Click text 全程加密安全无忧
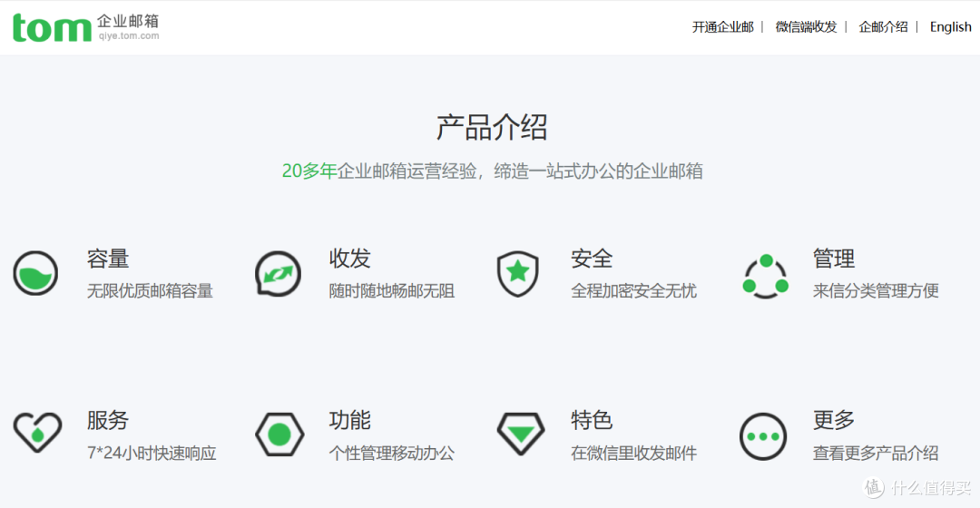980x508 pixels. tap(633, 291)
